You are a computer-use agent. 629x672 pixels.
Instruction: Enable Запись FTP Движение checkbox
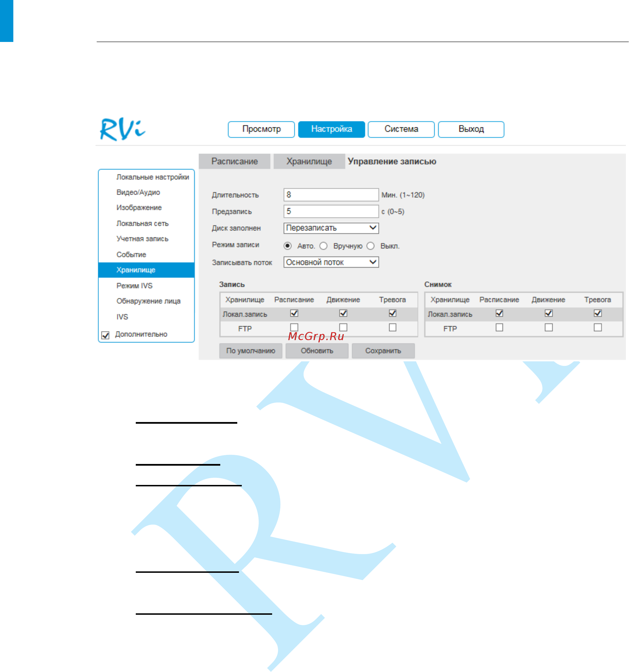tap(343, 327)
